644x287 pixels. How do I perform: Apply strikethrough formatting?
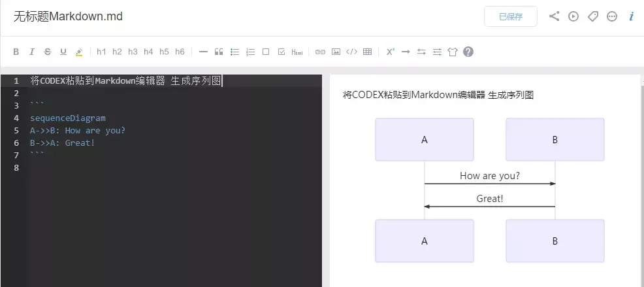pyautogui.click(x=48, y=52)
